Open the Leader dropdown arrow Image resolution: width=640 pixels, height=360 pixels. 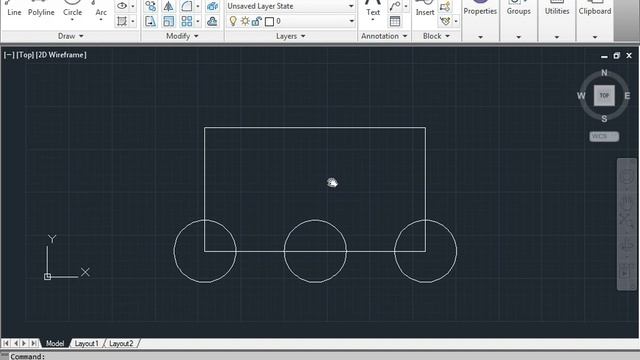pos(406,6)
